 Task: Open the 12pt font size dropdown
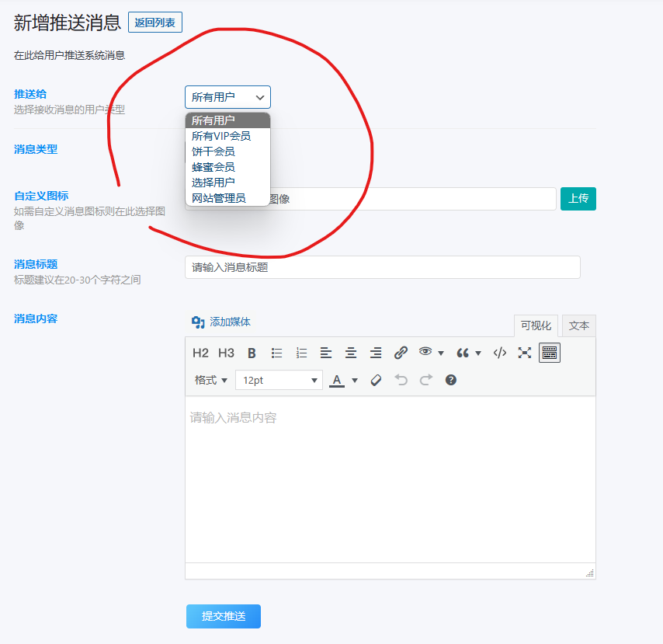pos(279,380)
